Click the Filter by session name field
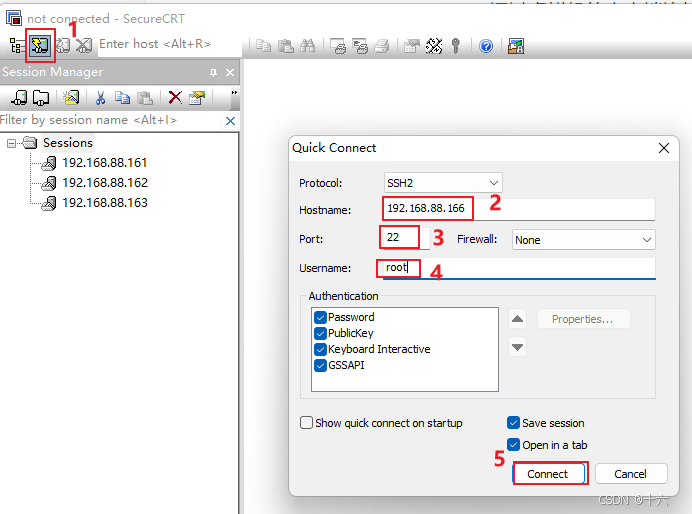The height and width of the screenshot is (514, 692). coord(111,120)
